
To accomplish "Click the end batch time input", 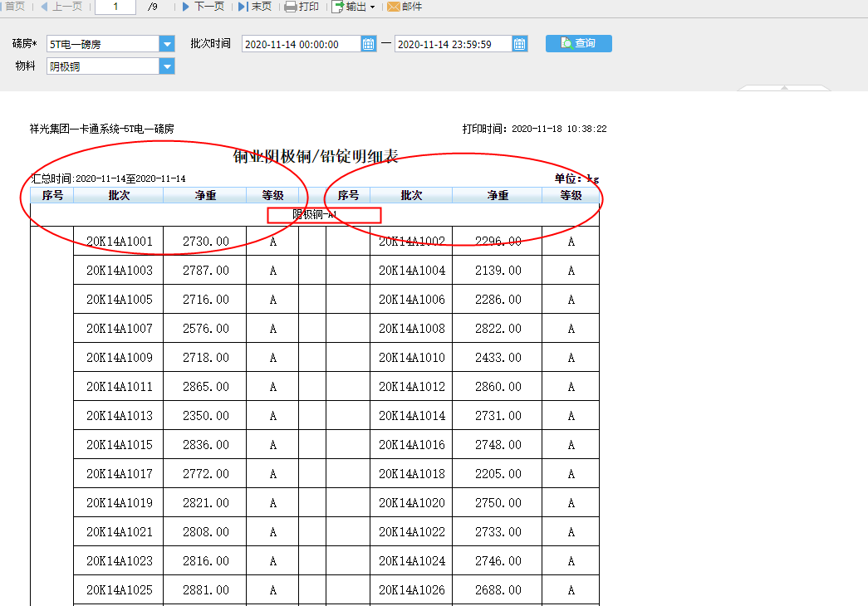I will click(x=453, y=44).
